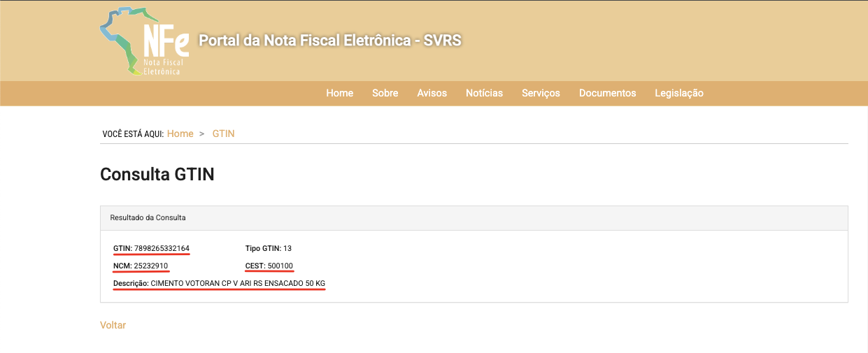The image size is (868, 353).
Task: Click the description 'CIMENTO VOTORAN CP V ARI RS ENSACADO 50 KG'
Action: (x=238, y=283)
